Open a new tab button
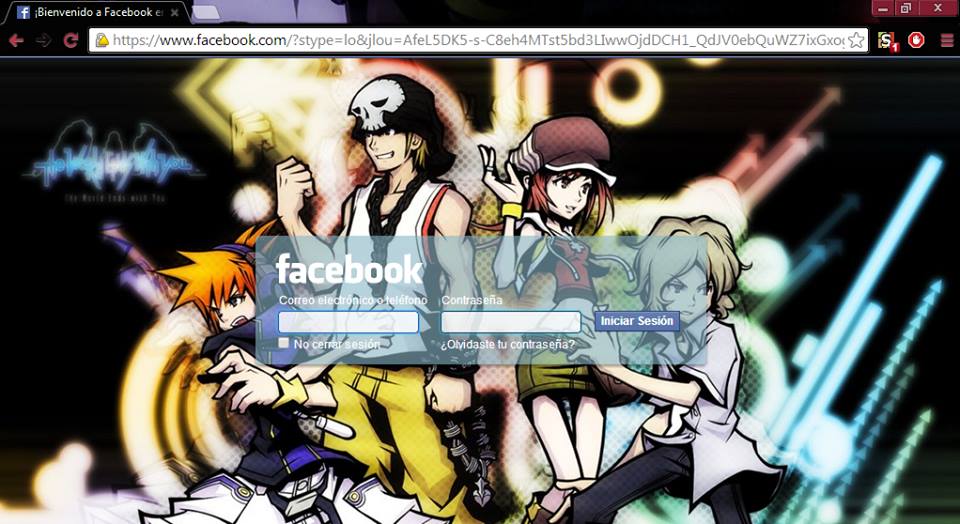 [x=206, y=12]
